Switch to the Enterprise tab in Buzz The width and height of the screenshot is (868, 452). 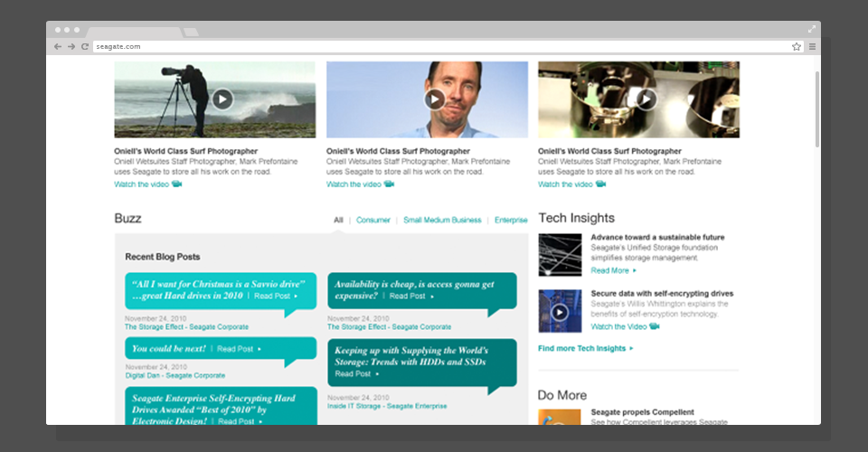click(x=511, y=220)
